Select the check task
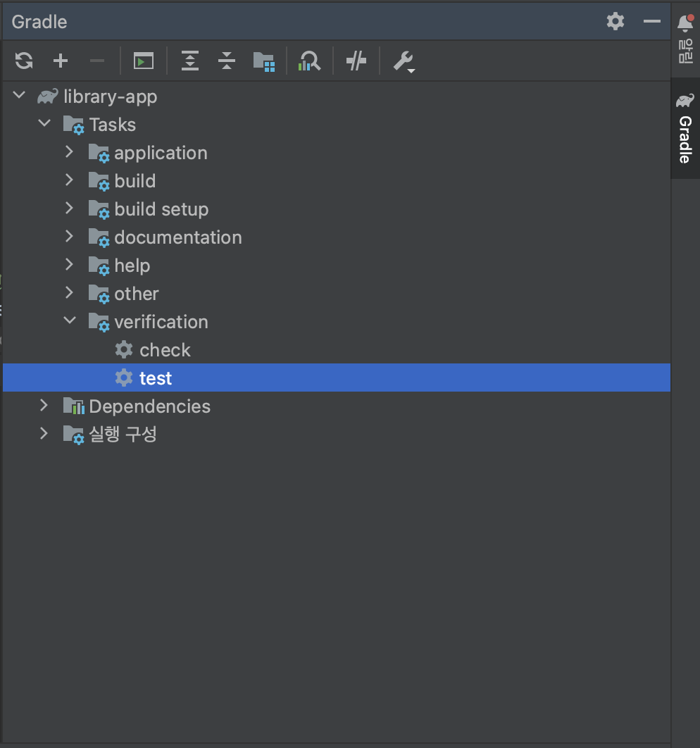 [x=165, y=350]
